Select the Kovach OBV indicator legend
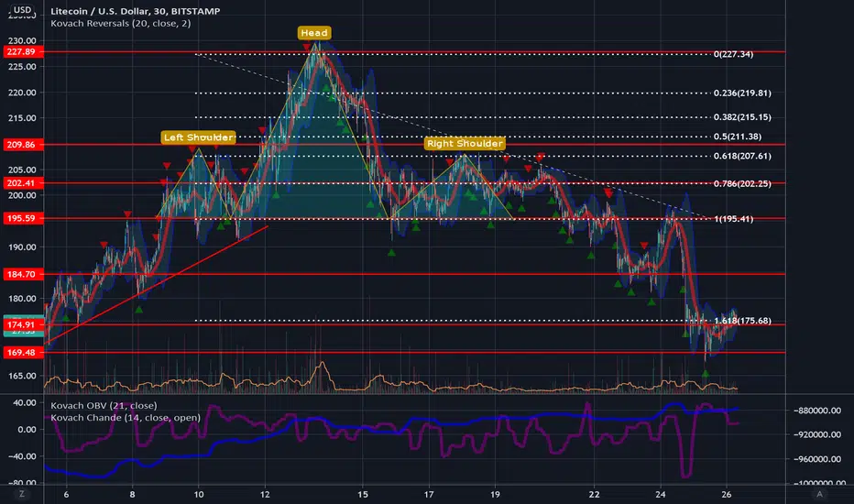This screenshot has width=854, height=504. pyautogui.click(x=104, y=405)
